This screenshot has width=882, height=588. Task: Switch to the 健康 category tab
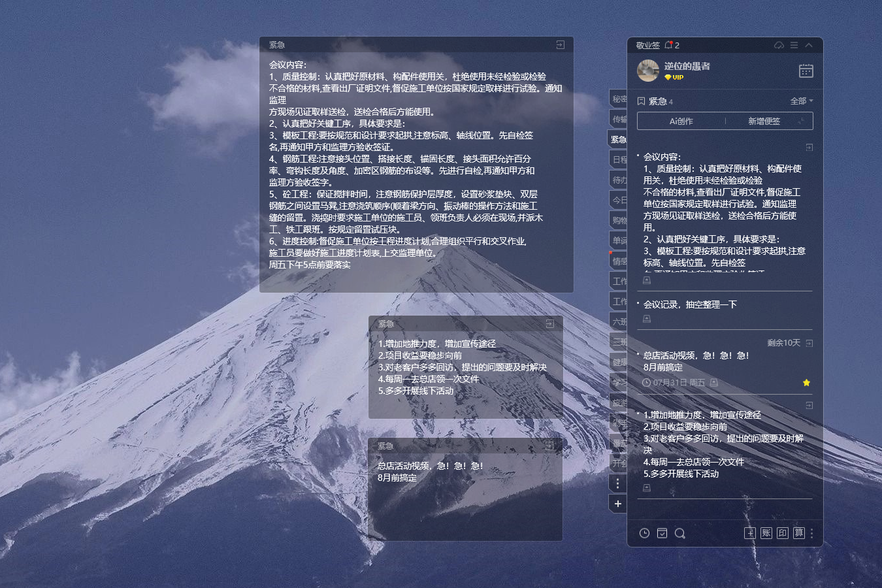[619, 362]
